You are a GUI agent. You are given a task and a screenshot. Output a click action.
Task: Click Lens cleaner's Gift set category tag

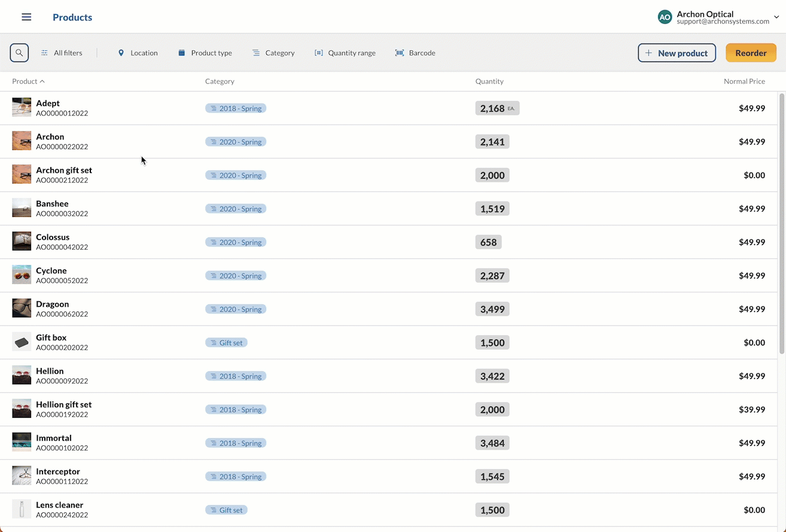tap(226, 510)
